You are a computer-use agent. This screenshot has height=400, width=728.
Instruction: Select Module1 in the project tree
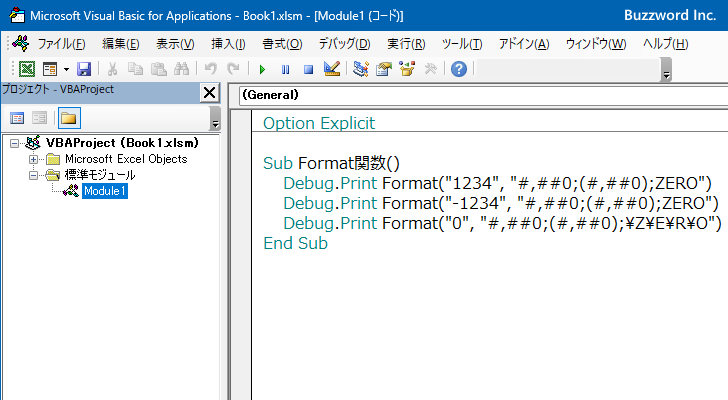(x=105, y=191)
